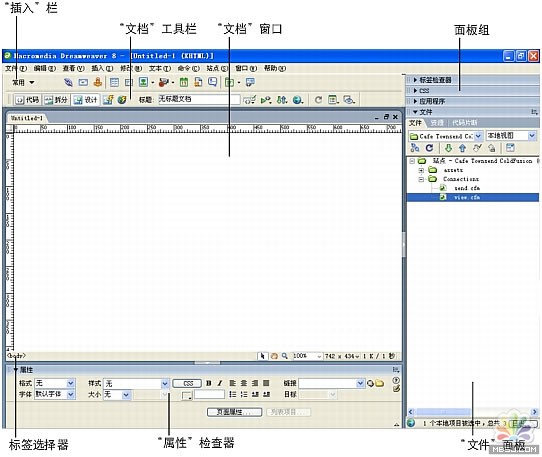Image resolution: width=542 pixels, height=457 pixels.
Task: Toggle the Italic (I) button
Action: coord(219,383)
